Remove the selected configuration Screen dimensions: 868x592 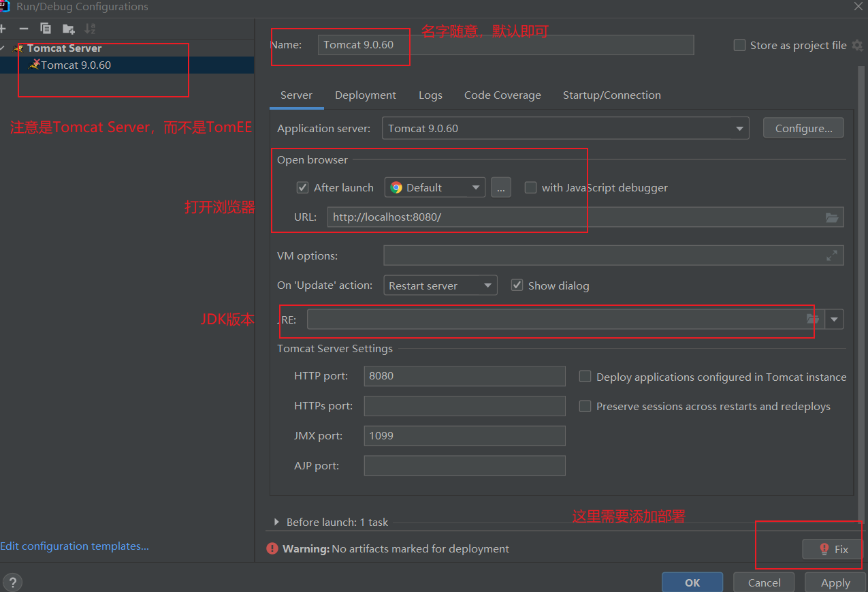click(23, 29)
